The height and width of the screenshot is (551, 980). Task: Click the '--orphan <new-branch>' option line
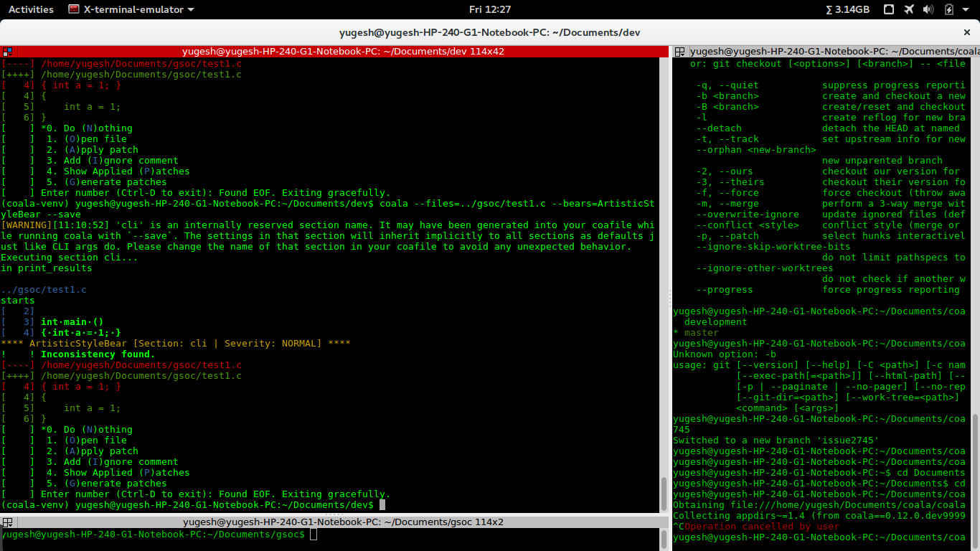coord(756,150)
